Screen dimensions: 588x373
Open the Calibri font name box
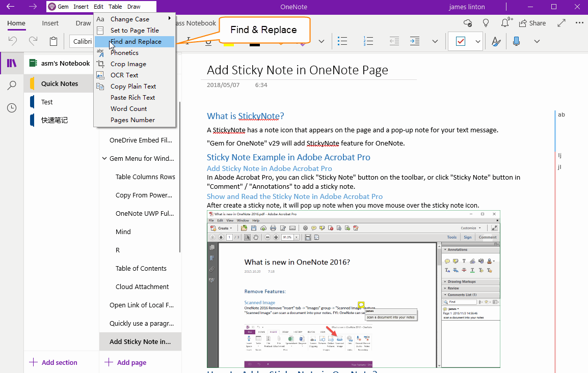82,41
